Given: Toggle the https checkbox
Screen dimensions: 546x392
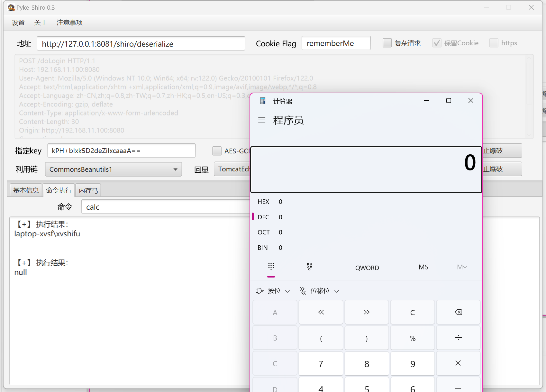Looking at the screenshot, I should coord(494,43).
